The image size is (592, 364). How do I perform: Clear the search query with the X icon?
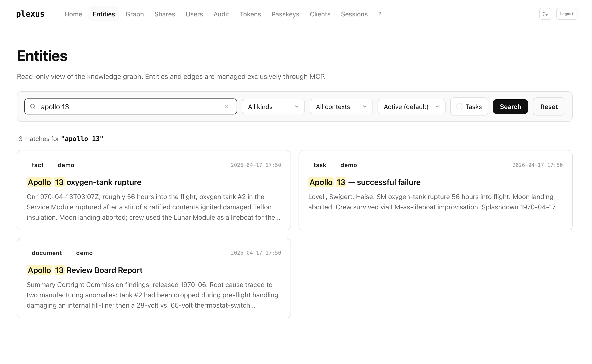coord(226,106)
